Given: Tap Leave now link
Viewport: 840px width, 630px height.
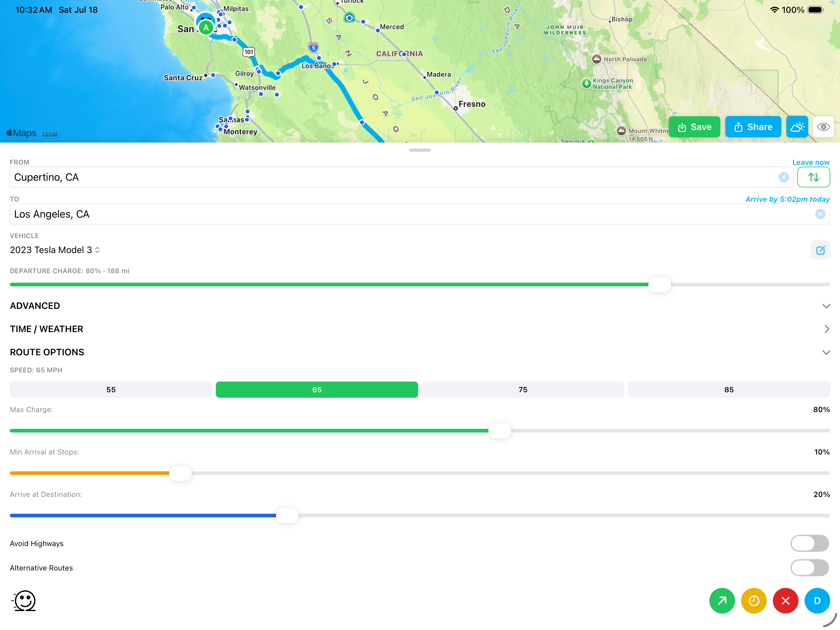Looking at the screenshot, I should click(810, 162).
